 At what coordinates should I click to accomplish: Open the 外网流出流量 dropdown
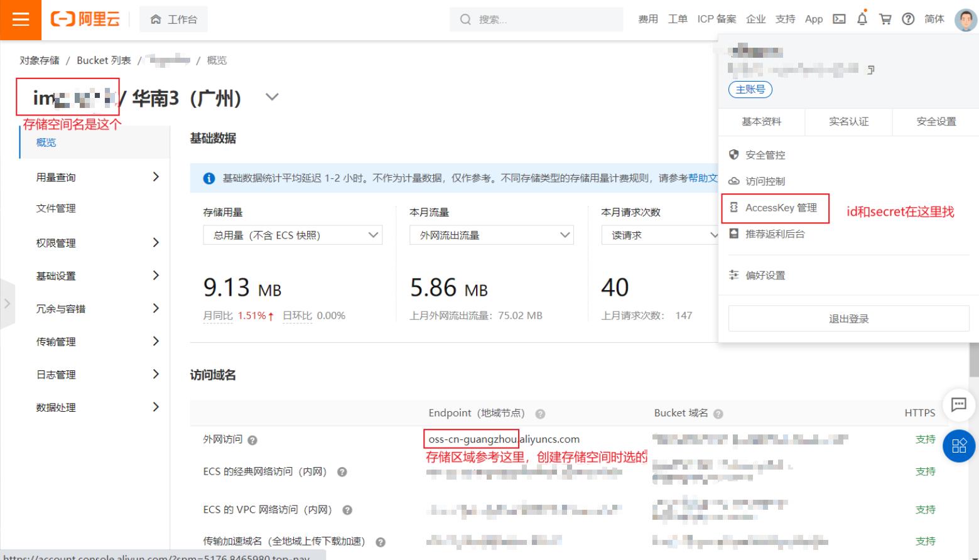click(x=492, y=235)
